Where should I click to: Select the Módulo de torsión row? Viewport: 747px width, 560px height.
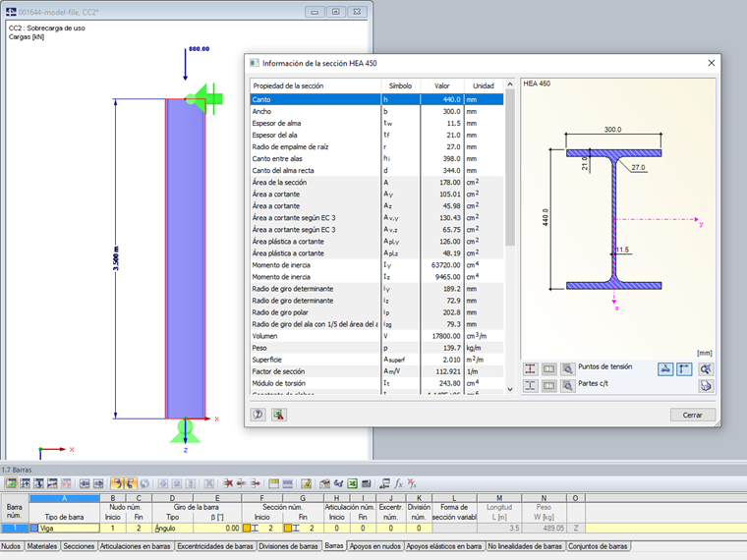[376, 383]
